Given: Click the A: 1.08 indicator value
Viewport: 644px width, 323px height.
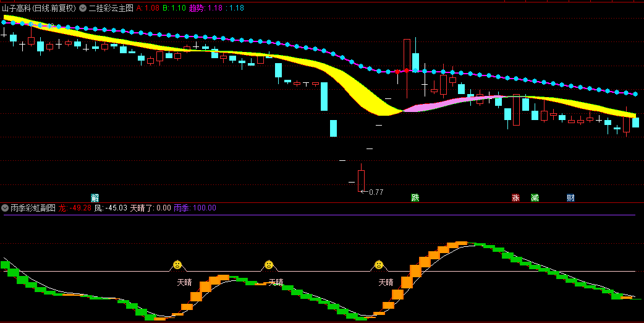Looking at the screenshot, I should [148, 8].
